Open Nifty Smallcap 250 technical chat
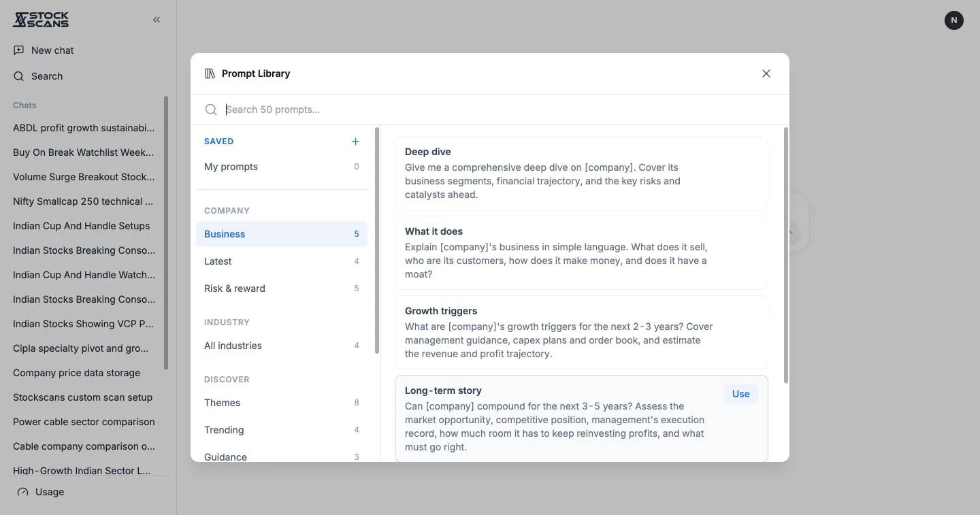 [x=84, y=201]
